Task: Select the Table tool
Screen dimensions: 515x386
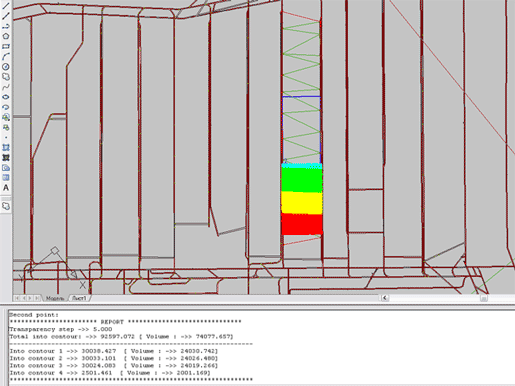Action: (6, 178)
